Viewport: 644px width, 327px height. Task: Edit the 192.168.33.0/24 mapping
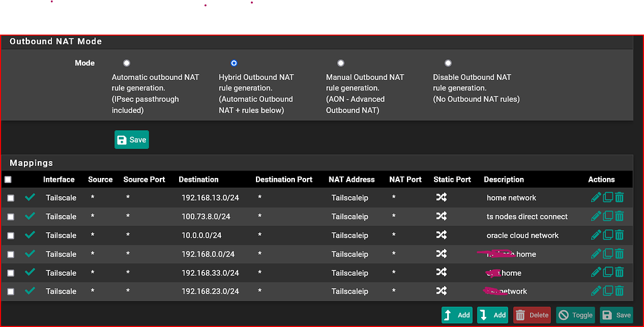pyautogui.click(x=596, y=273)
